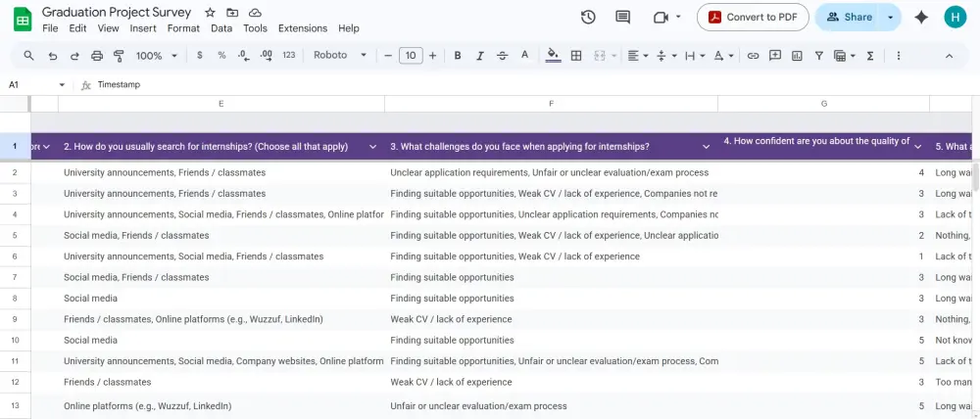Open the fill color picker
980x419 pixels.
pos(553,56)
